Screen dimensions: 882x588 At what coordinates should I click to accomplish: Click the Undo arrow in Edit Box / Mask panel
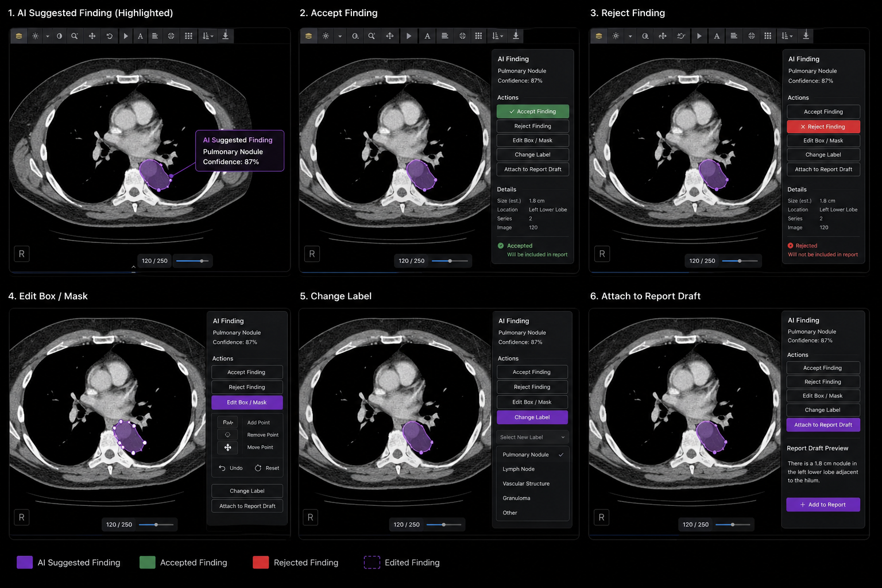coord(222,468)
